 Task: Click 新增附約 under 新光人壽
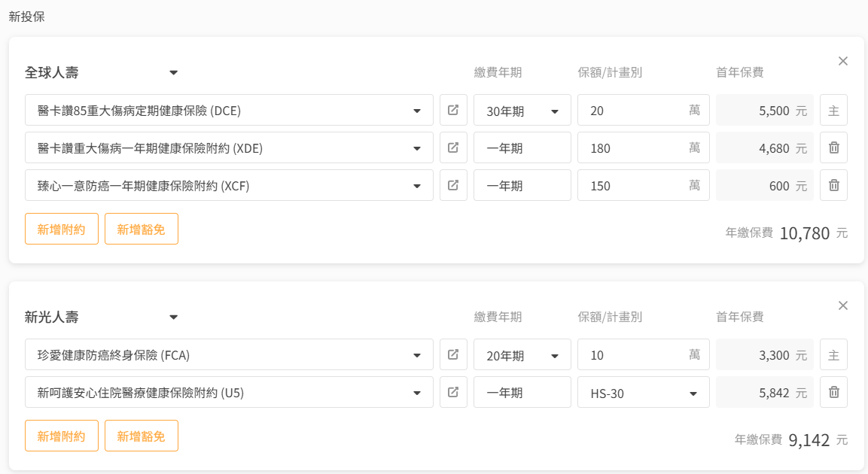click(x=62, y=436)
